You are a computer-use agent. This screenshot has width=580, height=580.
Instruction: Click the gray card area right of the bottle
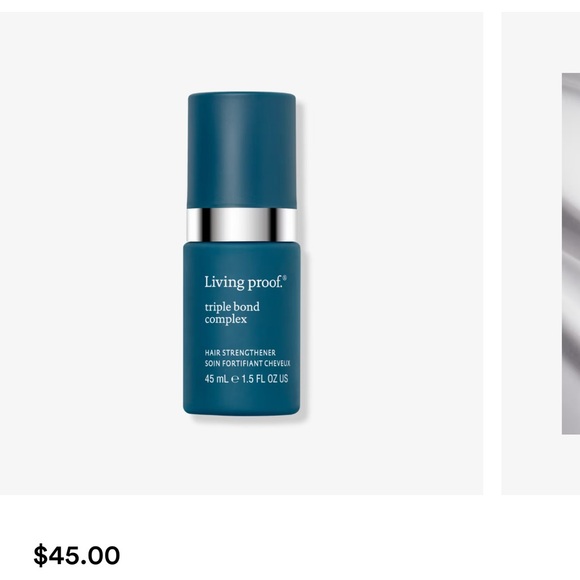coord(392,254)
